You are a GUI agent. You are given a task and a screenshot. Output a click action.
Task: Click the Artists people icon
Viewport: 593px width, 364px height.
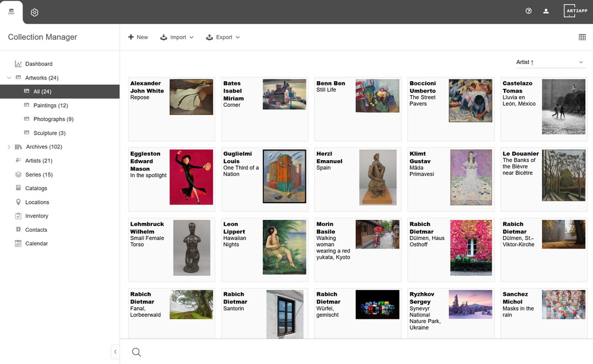(18, 160)
